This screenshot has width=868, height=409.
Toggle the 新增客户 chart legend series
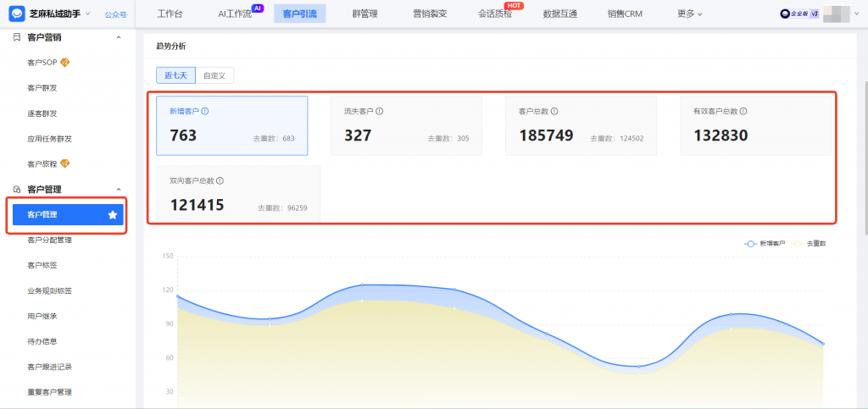[x=765, y=243]
